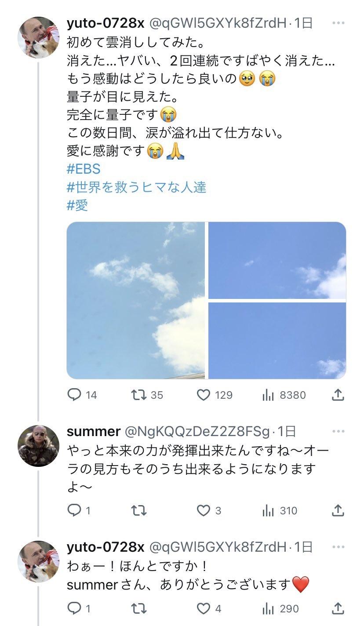Viewport: 364px width, 626px height.
Task: Open more options on summer's reply
Action: coord(339,432)
